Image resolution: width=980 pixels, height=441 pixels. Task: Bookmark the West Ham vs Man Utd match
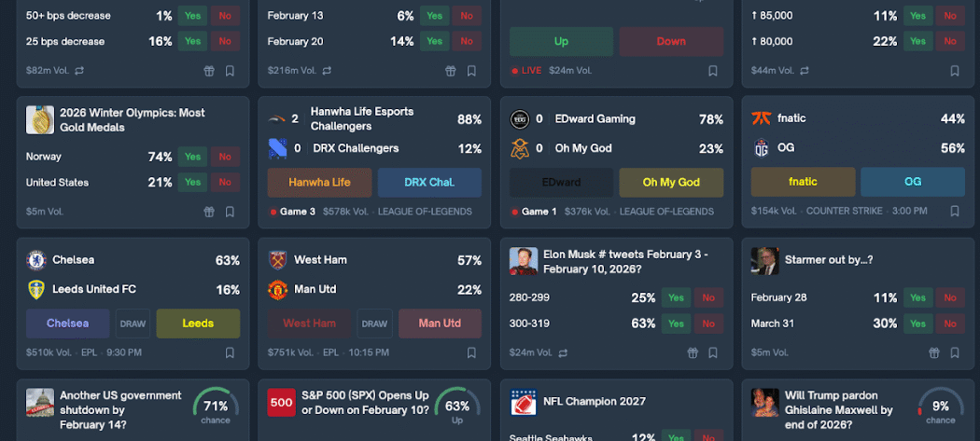pyautogui.click(x=471, y=353)
